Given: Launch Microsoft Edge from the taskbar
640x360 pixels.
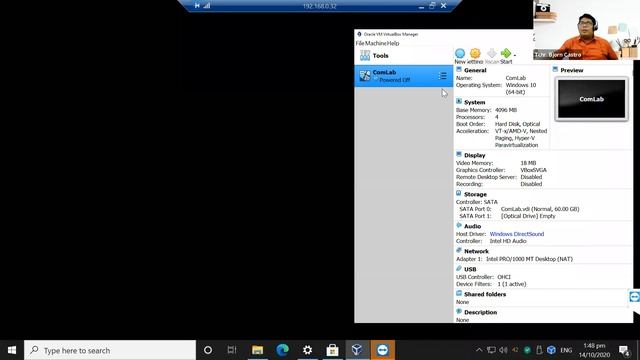Looking at the screenshot, I should click(282, 350).
